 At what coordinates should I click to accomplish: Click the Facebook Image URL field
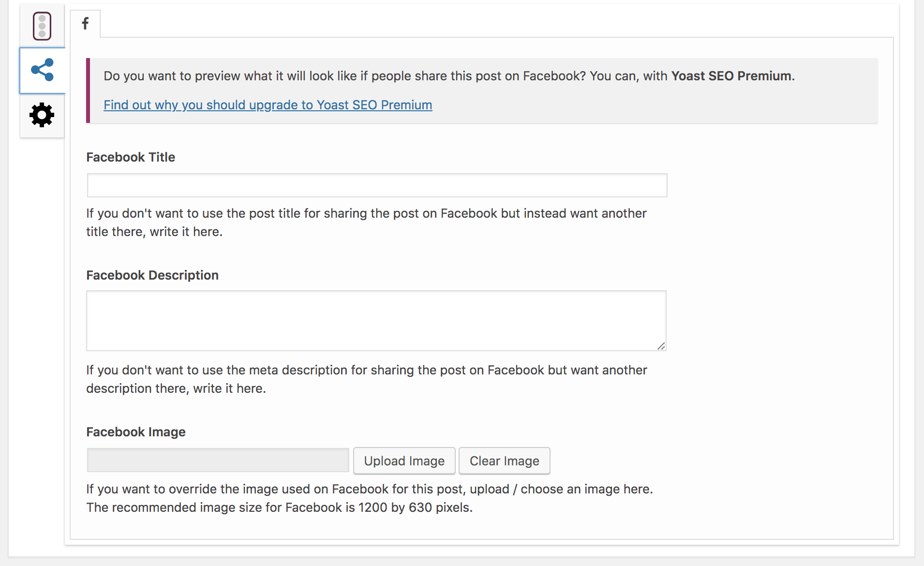[218, 460]
